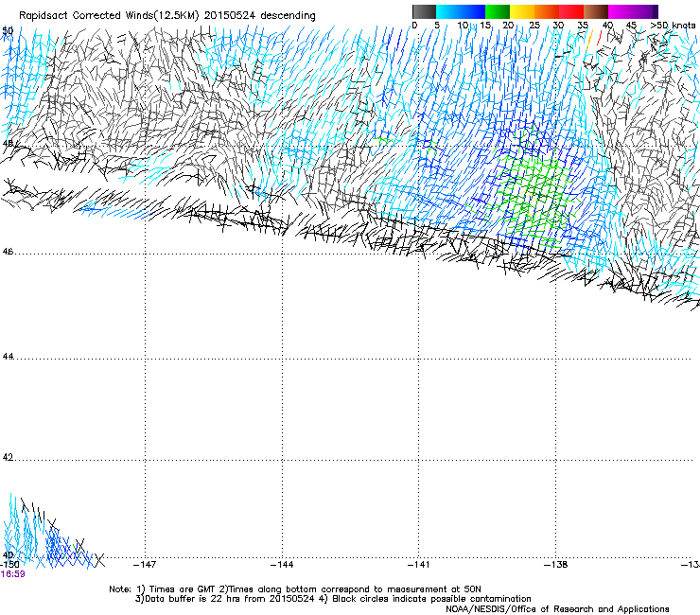Click the latitude label 42
Viewport: 700px width, 615px height.
point(8,457)
